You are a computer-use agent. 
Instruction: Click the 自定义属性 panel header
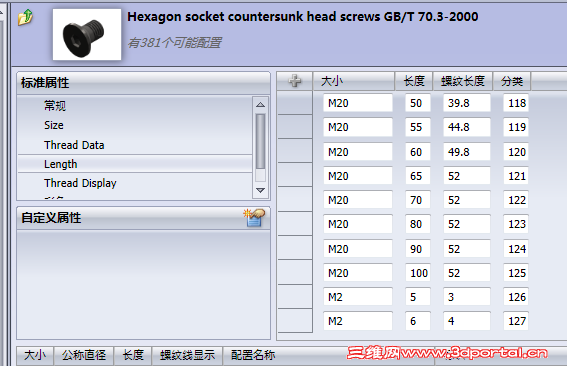pyautogui.click(x=143, y=218)
